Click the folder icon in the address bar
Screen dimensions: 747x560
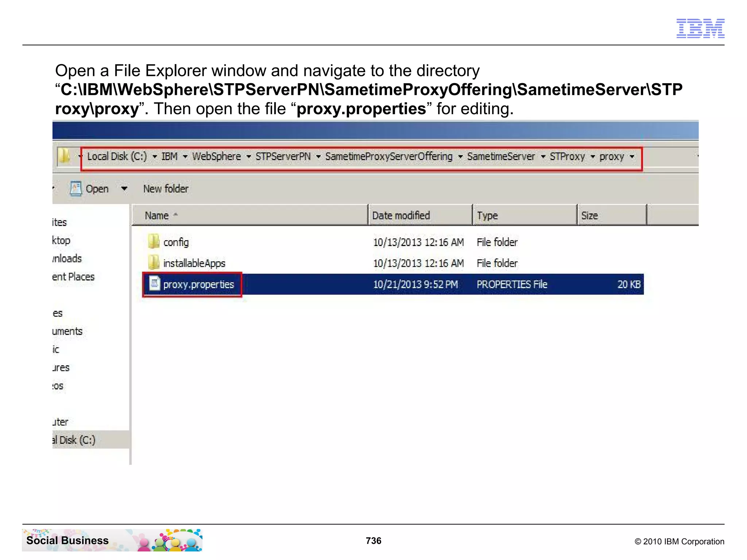pos(64,156)
